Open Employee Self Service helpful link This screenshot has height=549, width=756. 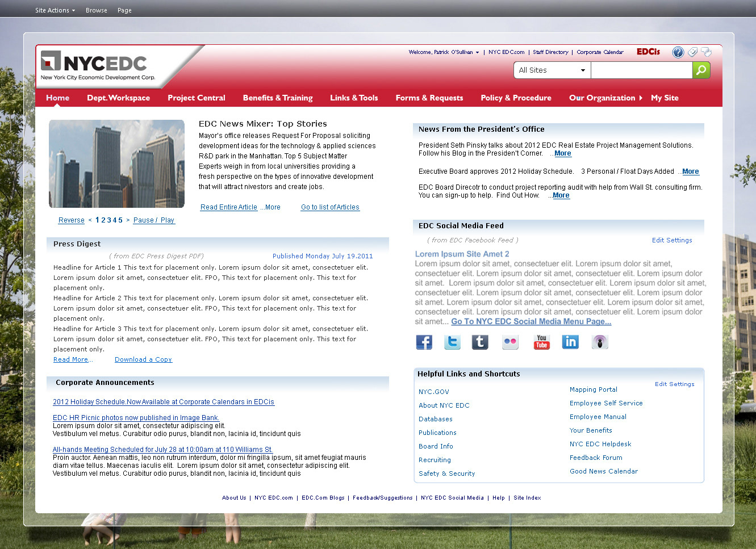(606, 403)
